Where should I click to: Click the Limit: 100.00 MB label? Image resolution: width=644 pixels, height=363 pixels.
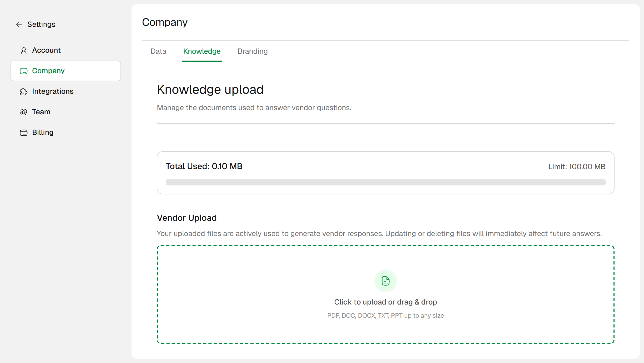coord(577,166)
